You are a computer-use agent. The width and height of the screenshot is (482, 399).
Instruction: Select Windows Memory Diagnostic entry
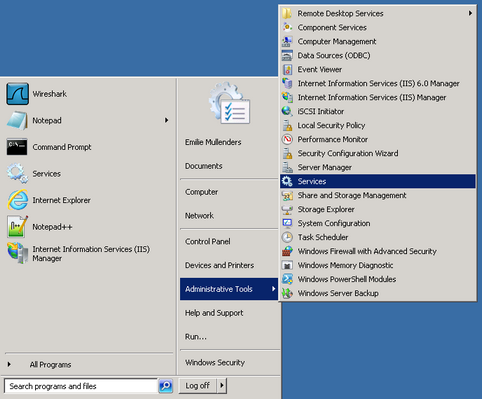click(378, 265)
